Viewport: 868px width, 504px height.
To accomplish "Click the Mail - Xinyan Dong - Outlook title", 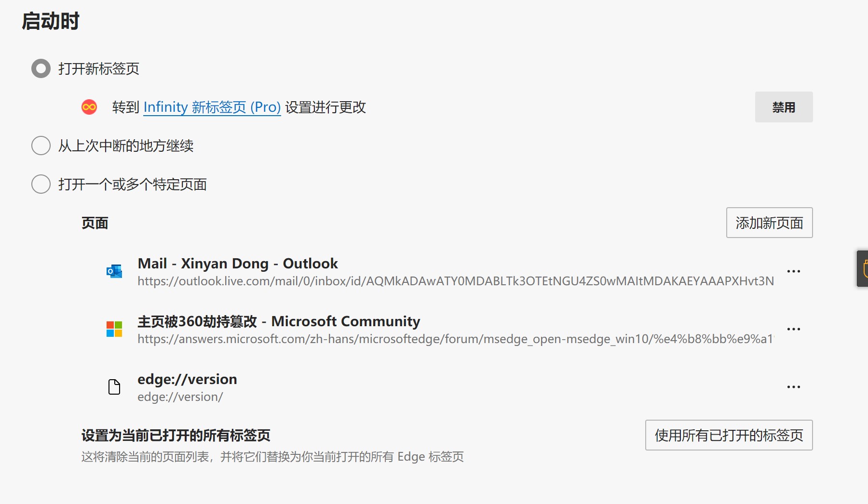I will [x=238, y=264].
